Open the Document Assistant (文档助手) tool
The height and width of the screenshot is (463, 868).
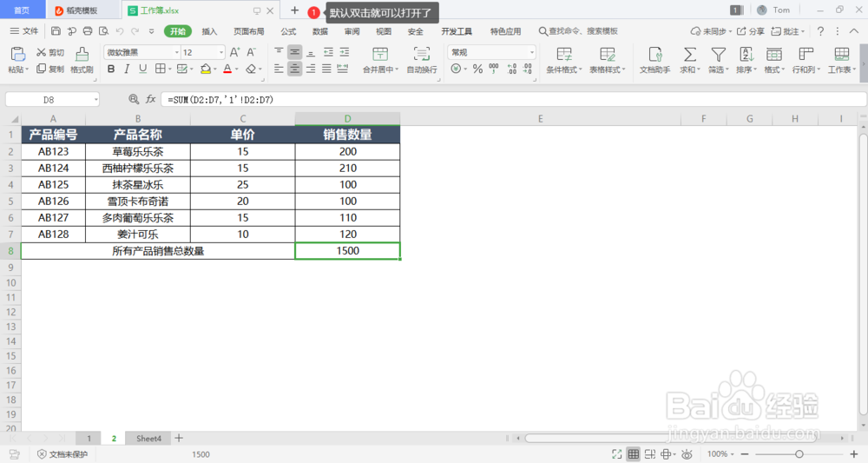click(654, 60)
